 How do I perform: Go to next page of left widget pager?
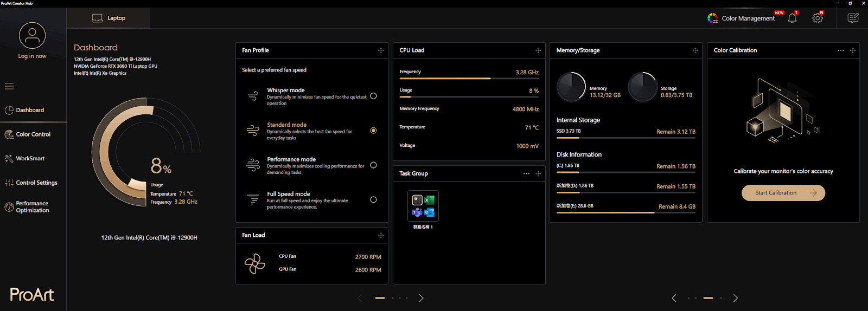422,298
